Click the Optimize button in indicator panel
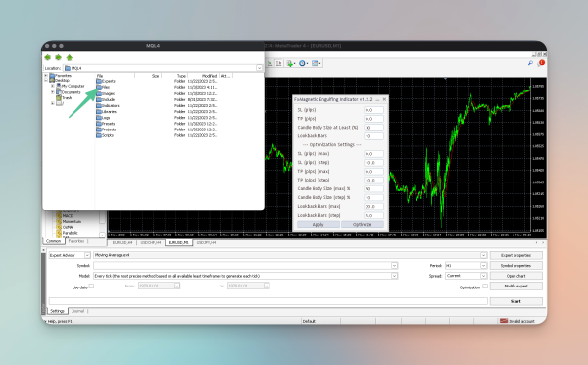Screen dimensions: 588x365 (x=363, y=224)
